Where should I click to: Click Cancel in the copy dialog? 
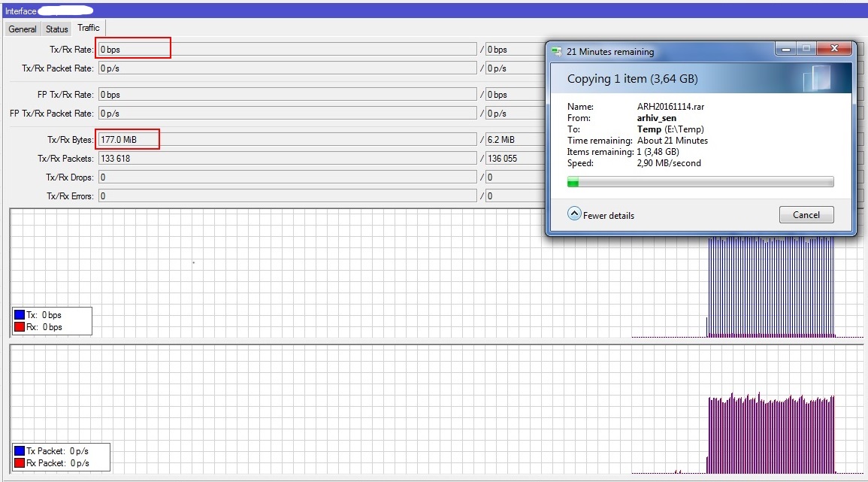coord(806,215)
